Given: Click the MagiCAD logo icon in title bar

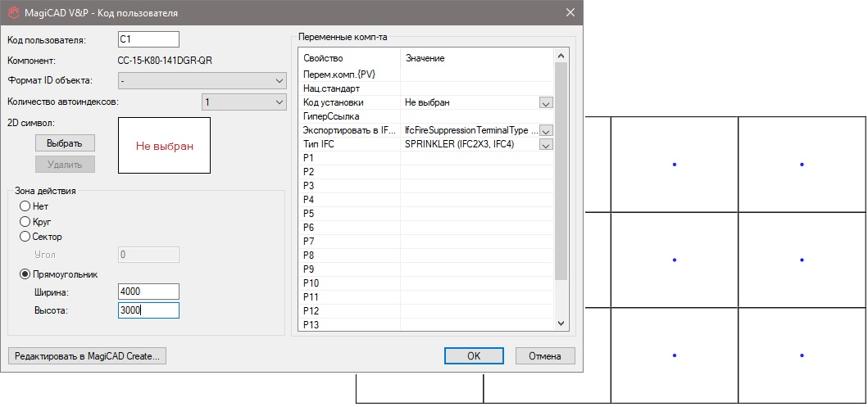Looking at the screenshot, I should click(12, 12).
